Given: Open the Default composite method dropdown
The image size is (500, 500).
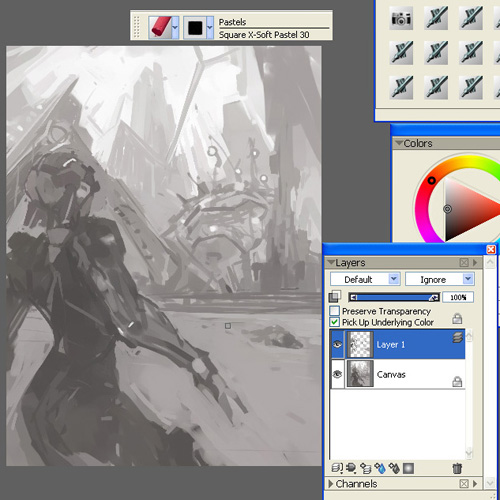Looking at the screenshot, I should pos(365,279).
